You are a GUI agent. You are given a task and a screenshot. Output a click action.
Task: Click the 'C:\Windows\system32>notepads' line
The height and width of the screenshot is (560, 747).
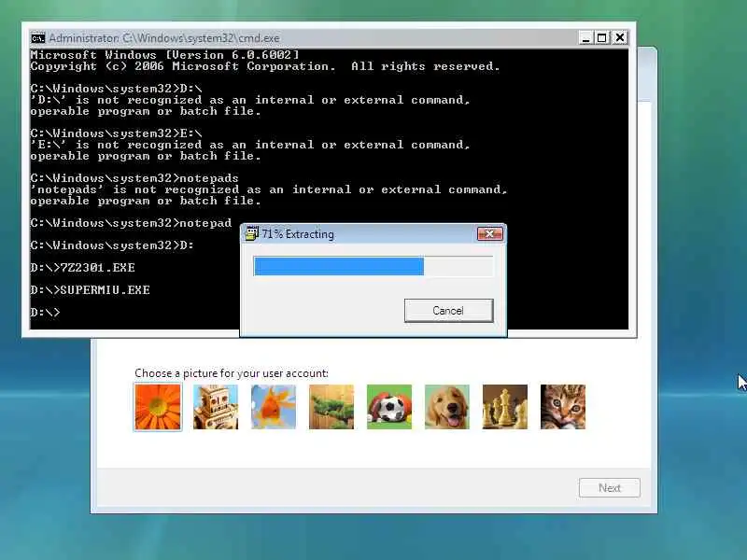(x=134, y=178)
